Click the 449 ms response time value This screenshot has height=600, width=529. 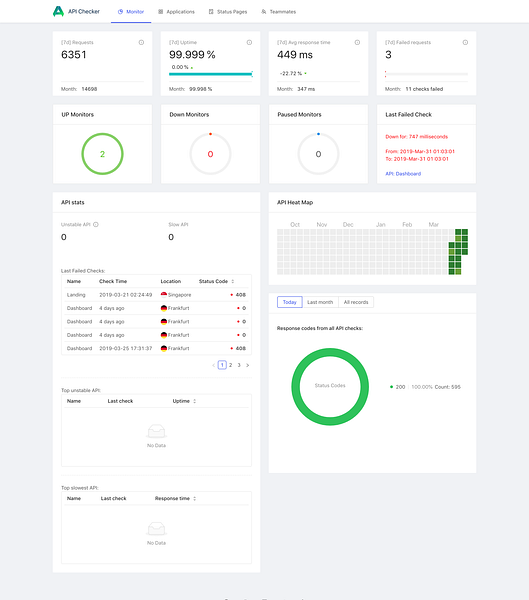(295, 55)
